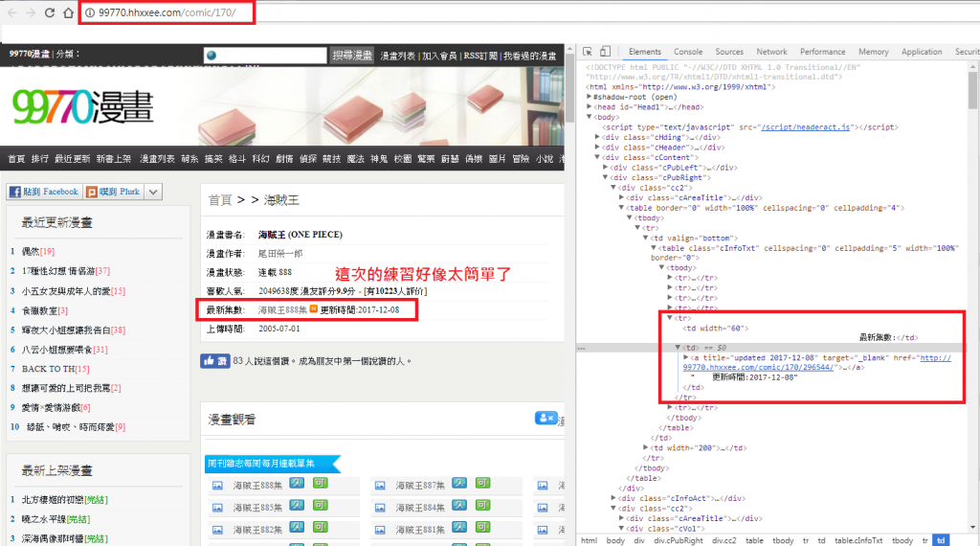Click green 可 badge next to 海賊王888集
This screenshot has width=980, height=546.
click(x=320, y=483)
